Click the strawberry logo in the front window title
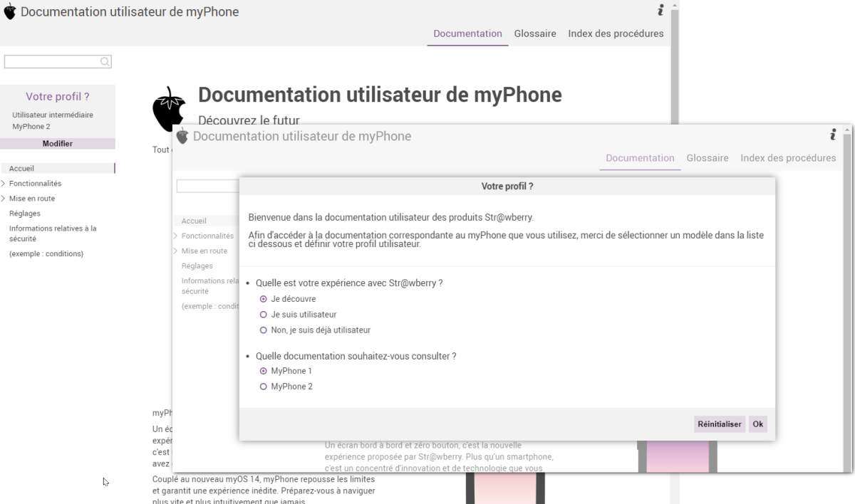855x504 pixels. coord(183,136)
